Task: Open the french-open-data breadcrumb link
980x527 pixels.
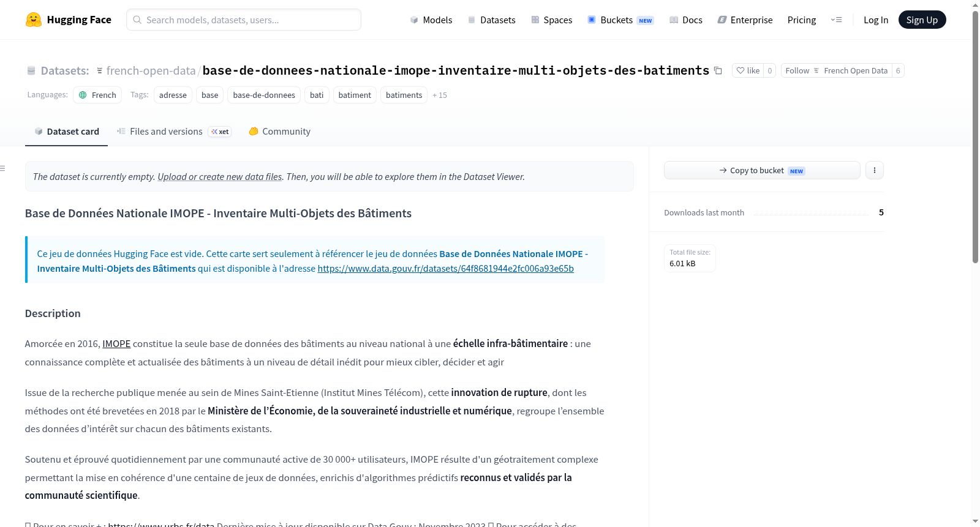Action: point(151,71)
